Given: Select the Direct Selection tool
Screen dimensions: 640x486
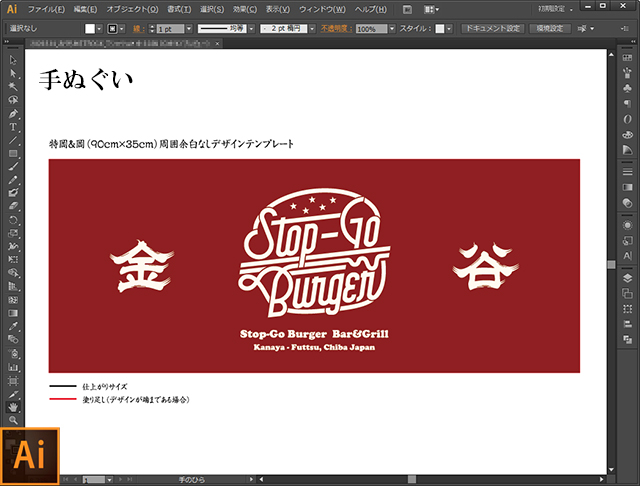Looking at the screenshot, I should tap(13, 74).
